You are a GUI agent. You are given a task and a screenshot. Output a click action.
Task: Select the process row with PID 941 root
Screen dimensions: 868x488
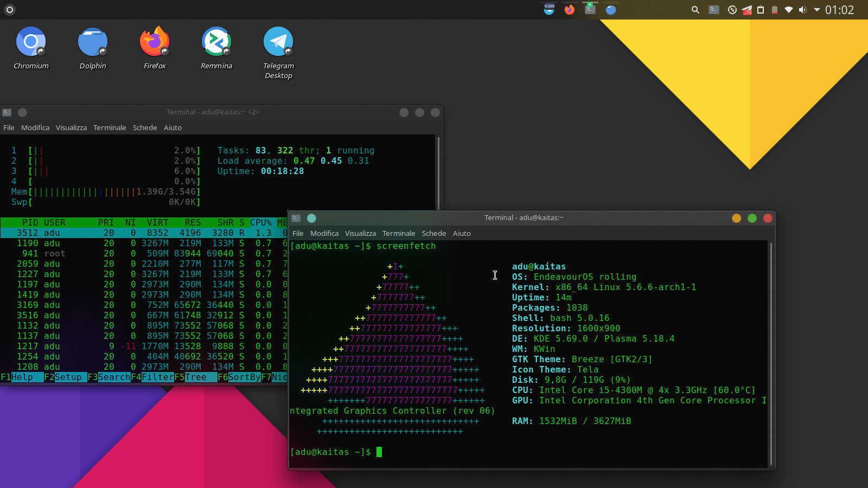pos(144,253)
